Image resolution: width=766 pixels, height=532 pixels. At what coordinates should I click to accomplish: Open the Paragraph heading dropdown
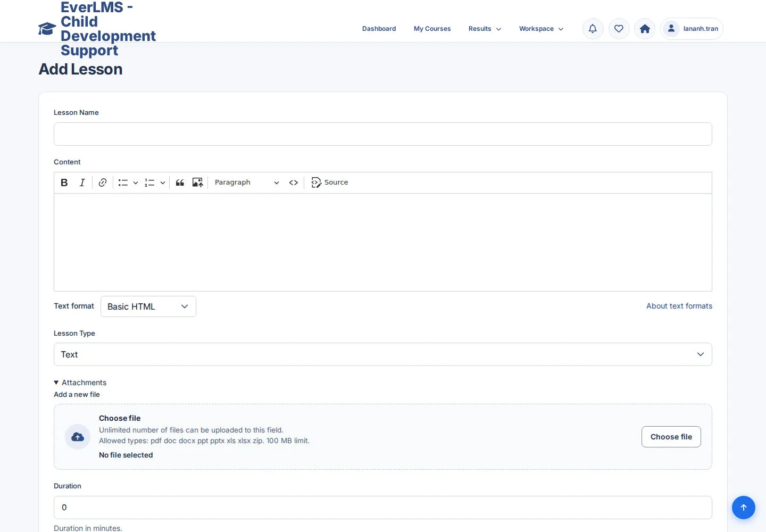tap(247, 182)
